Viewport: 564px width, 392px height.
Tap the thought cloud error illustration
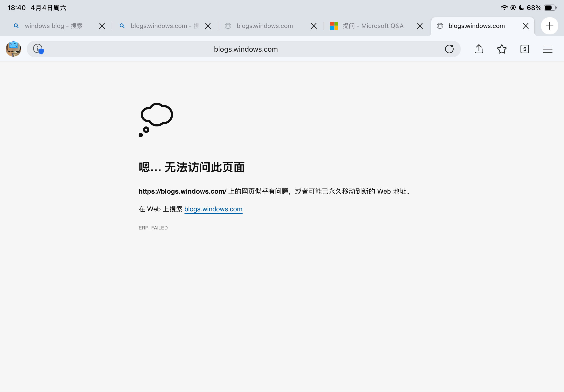pyautogui.click(x=156, y=120)
